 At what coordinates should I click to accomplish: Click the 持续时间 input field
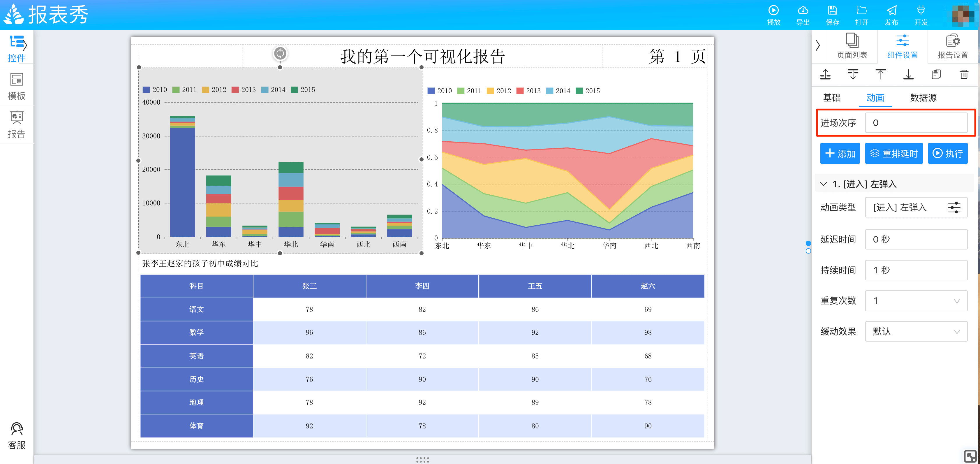coord(916,270)
